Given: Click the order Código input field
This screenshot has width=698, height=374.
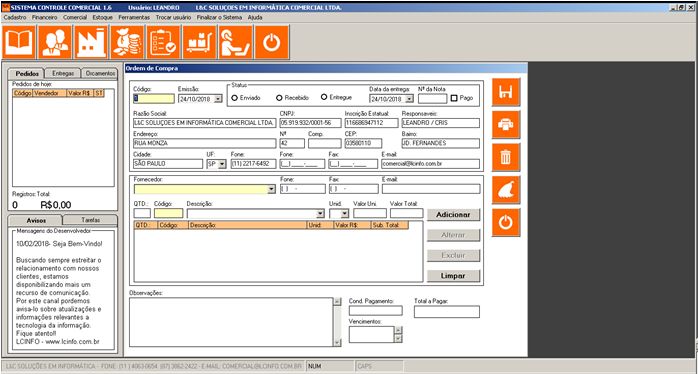Looking at the screenshot, I should (154, 99).
